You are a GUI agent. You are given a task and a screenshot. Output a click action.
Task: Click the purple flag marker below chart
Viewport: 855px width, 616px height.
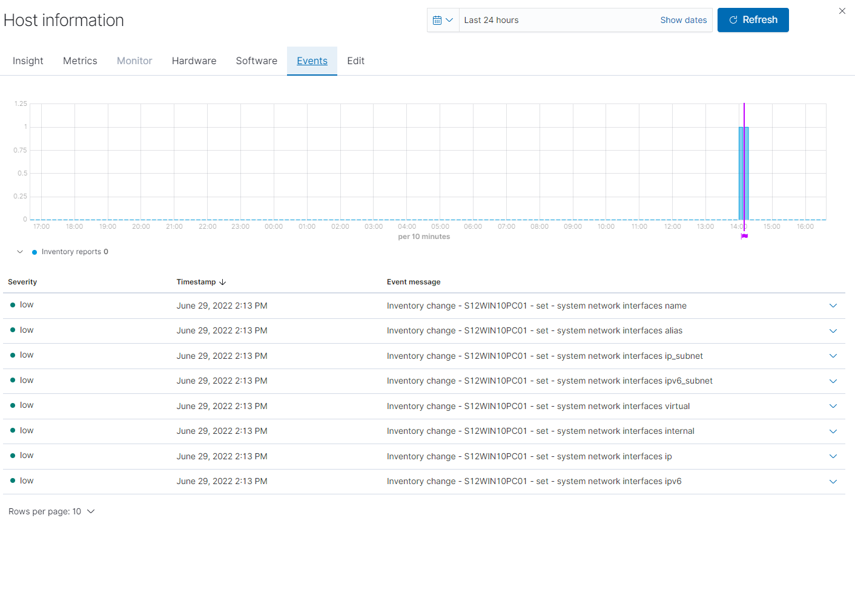(x=744, y=236)
